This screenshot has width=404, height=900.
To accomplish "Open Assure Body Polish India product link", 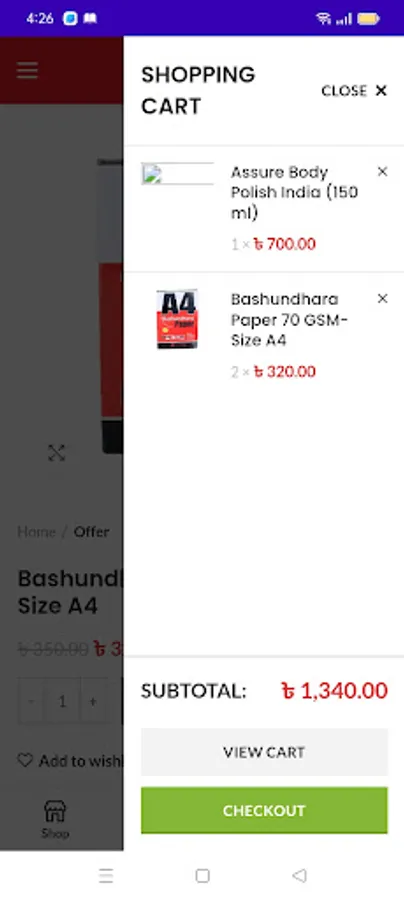I will [294, 192].
